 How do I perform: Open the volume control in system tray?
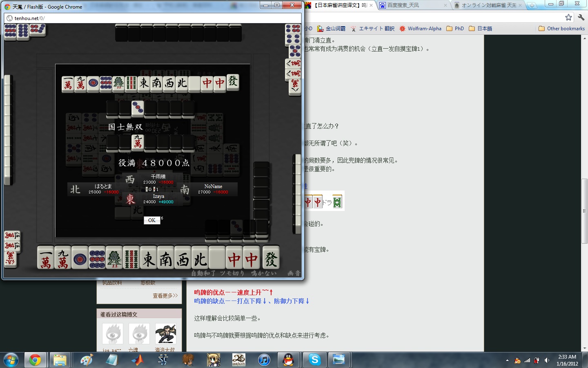point(547,360)
